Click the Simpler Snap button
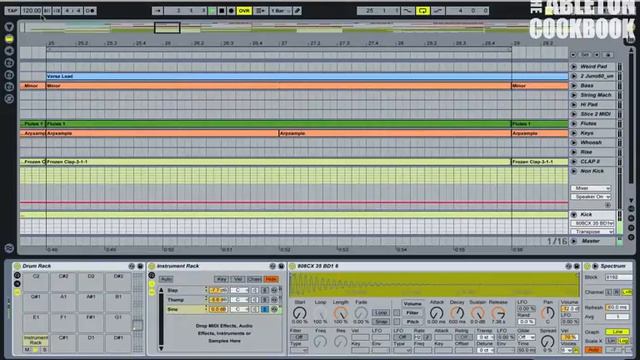The image size is (640, 360). point(381,322)
